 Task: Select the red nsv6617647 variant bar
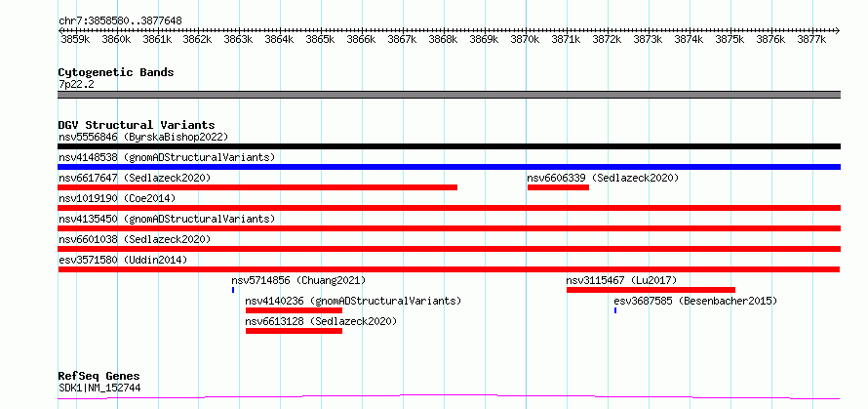click(x=257, y=187)
